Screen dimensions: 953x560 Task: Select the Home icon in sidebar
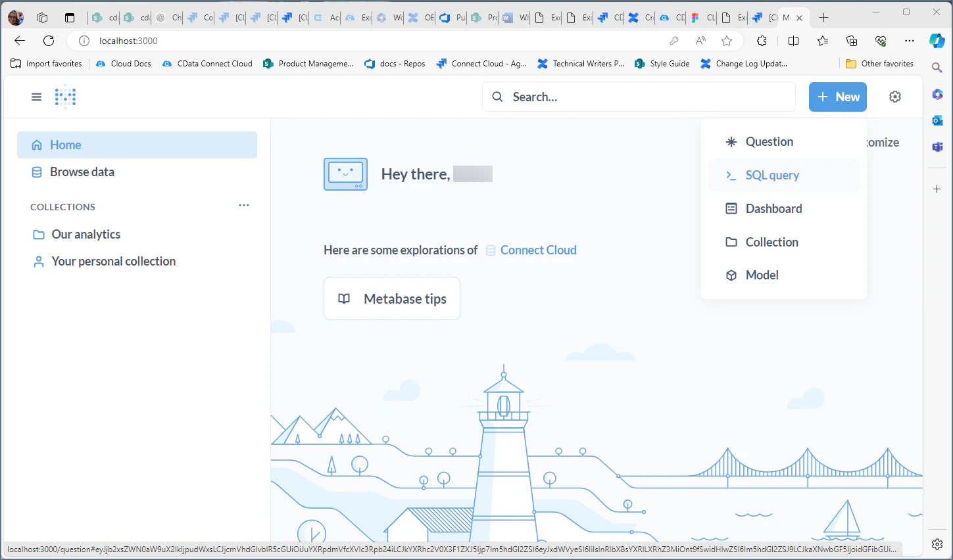(x=37, y=145)
